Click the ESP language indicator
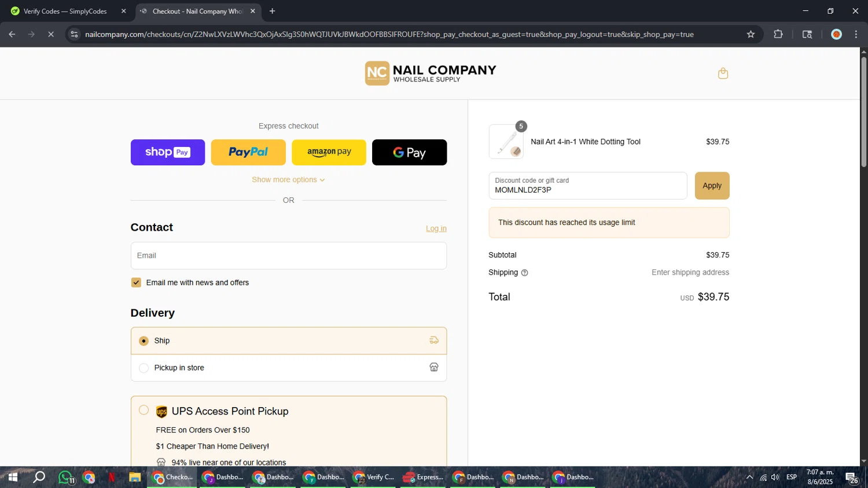Viewport: 868px width, 488px height. (792, 477)
